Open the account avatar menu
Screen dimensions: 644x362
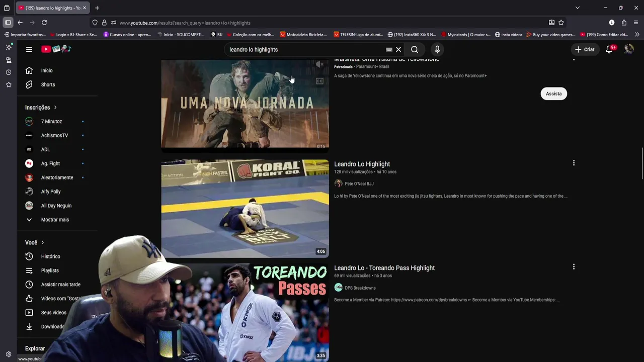629,49
